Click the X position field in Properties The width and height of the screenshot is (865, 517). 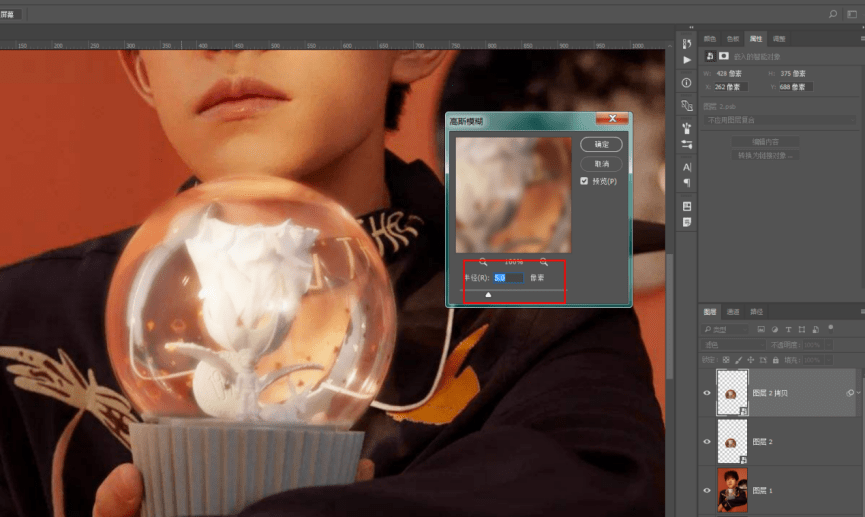[730, 87]
